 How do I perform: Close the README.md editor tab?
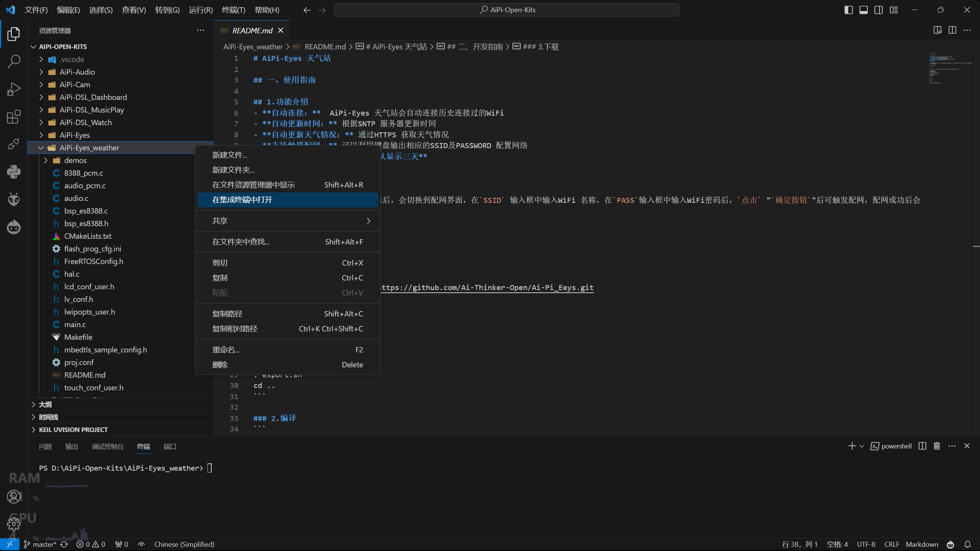[281, 30]
